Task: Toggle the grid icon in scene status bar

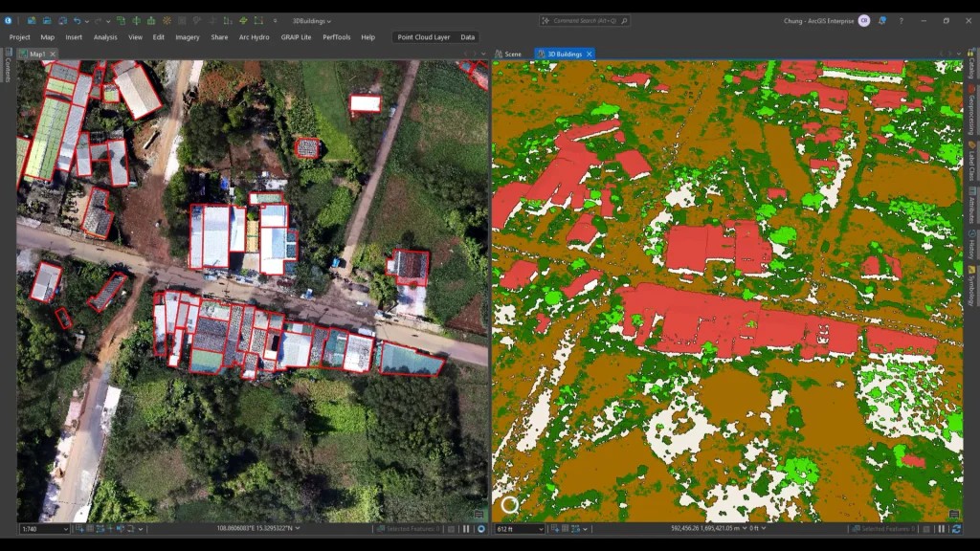Action: [565, 528]
